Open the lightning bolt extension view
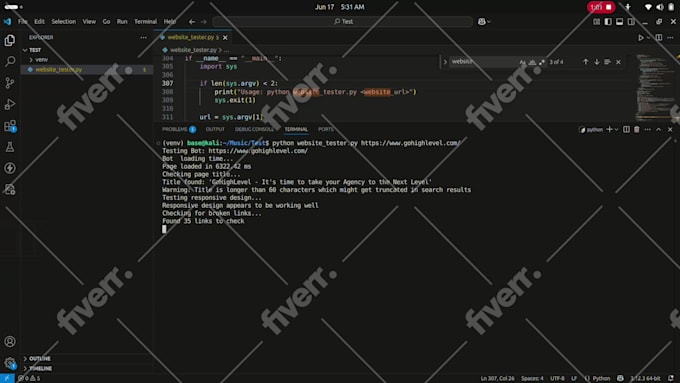 [10, 168]
